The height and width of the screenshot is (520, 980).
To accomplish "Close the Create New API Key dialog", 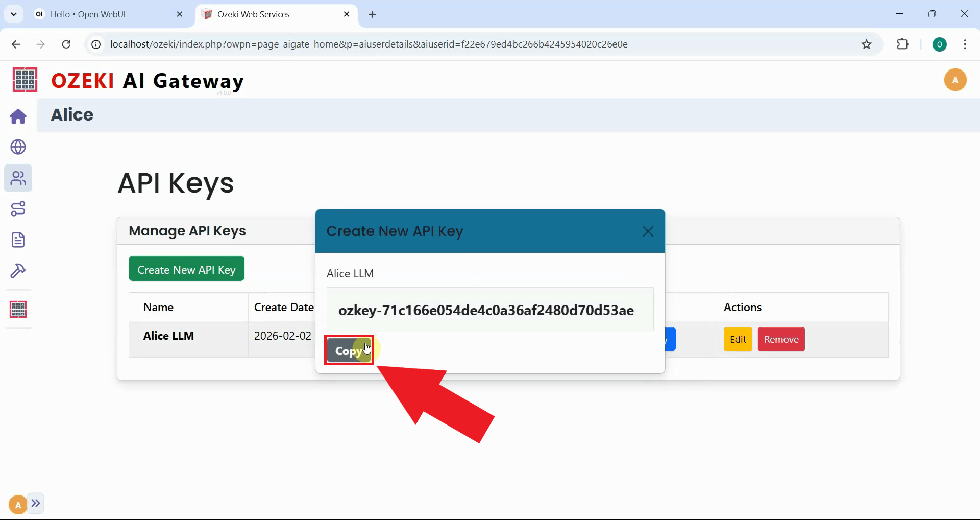I will 648,231.
